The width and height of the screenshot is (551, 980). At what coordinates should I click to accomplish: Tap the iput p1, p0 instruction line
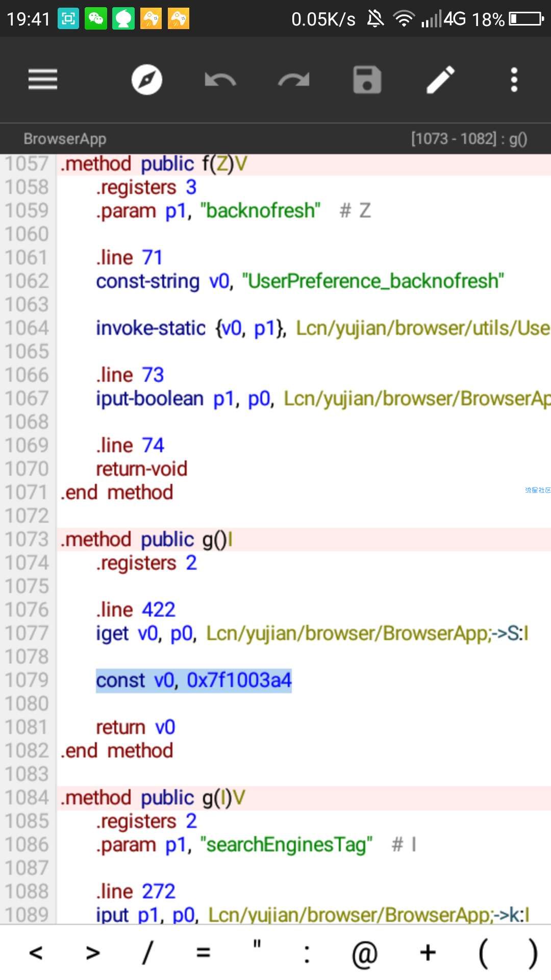(313, 915)
